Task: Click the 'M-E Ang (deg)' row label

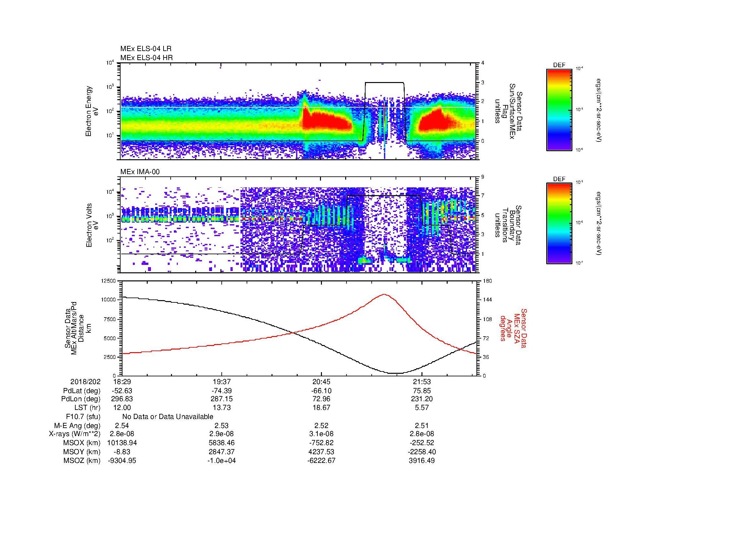Action: pyautogui.click(x=77, y=426)
